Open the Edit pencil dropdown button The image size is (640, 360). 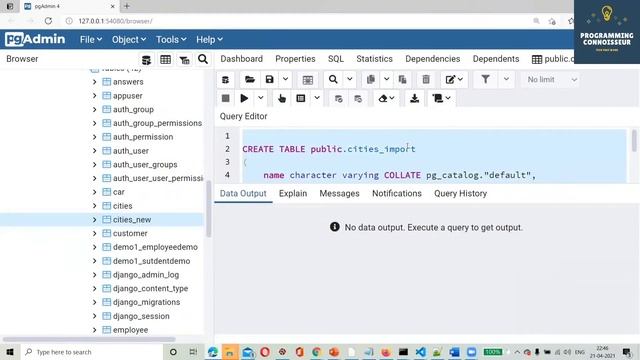pos(454,80)
